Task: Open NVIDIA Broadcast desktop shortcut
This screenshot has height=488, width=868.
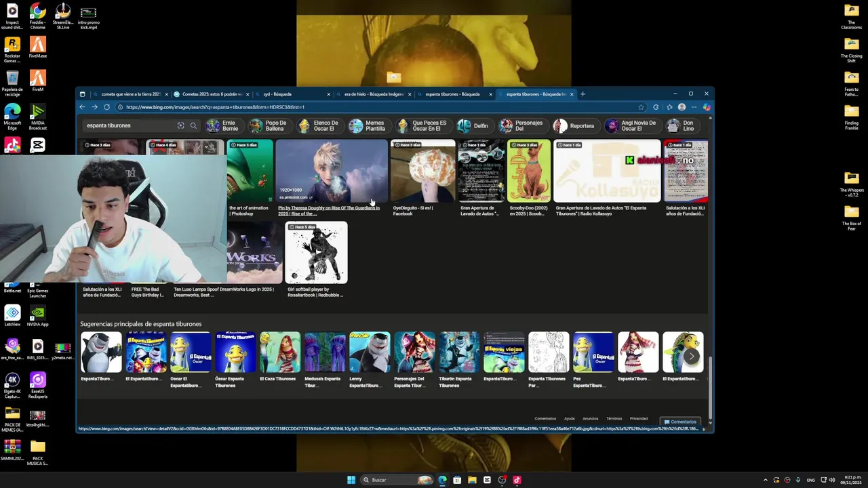Action: pos(38,117)
